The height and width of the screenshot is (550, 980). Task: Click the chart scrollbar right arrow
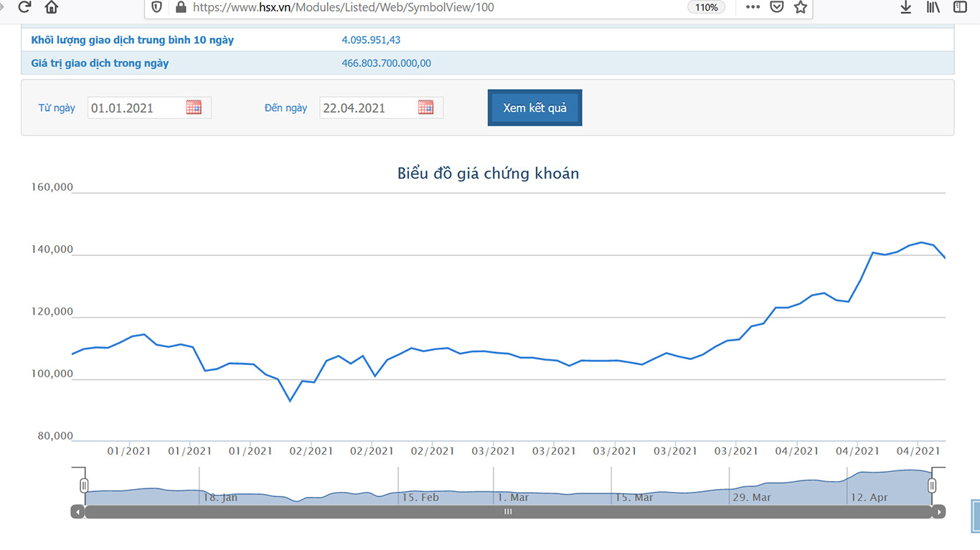(x=938, y=512)
